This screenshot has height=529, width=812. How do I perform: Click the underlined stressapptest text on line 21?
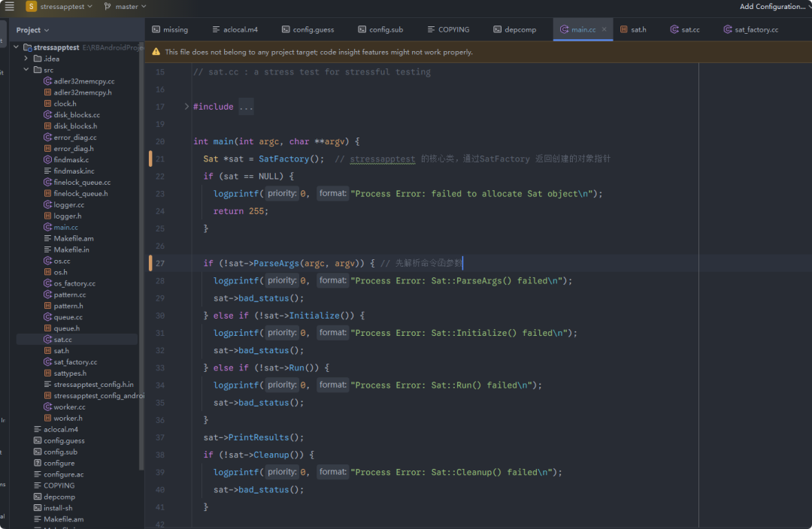click(x=382, y=159)
